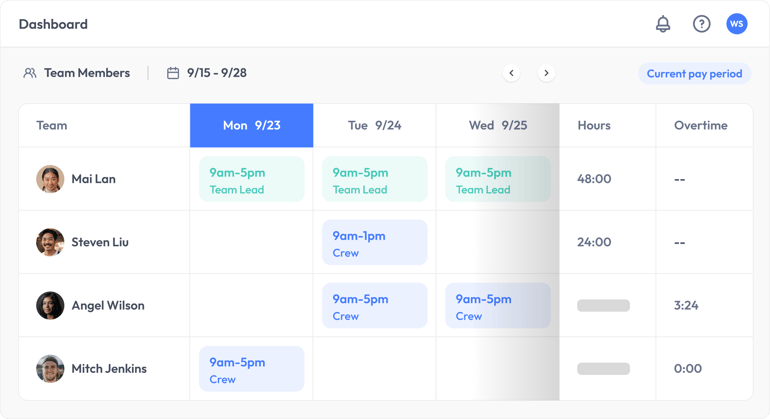The width and height of the screenshot is (770, 419).
Task: Click the name Angel Wilson
Action: click(108, 306)
